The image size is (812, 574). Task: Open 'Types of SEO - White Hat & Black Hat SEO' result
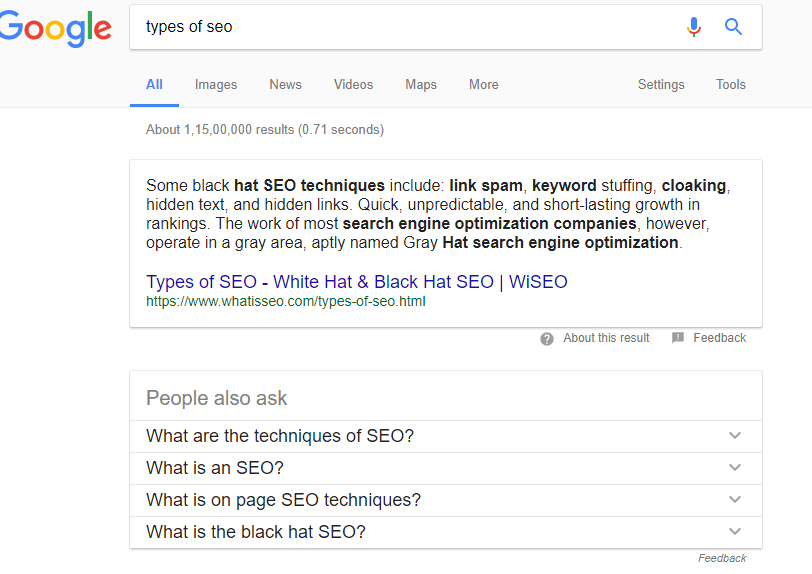click(357, 282)
